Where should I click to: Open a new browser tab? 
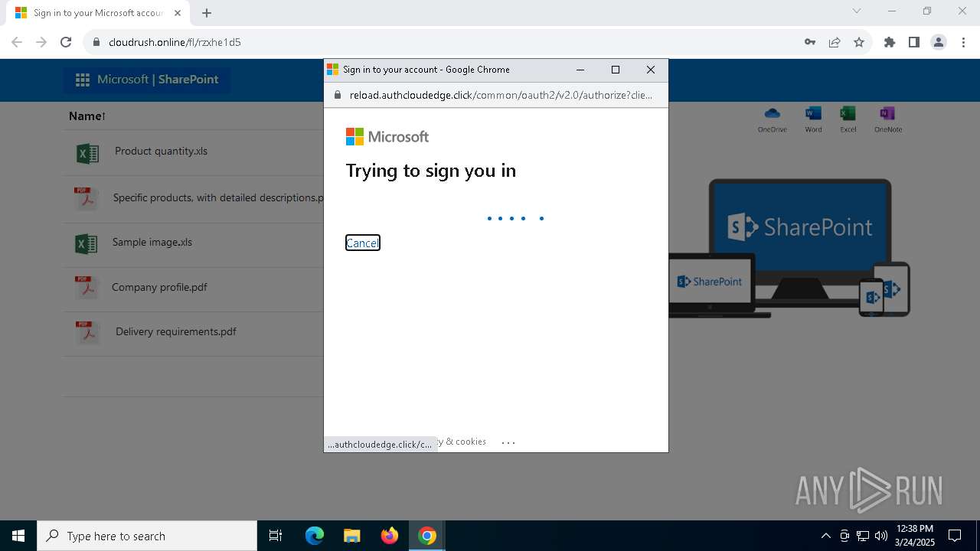(207, 13)
